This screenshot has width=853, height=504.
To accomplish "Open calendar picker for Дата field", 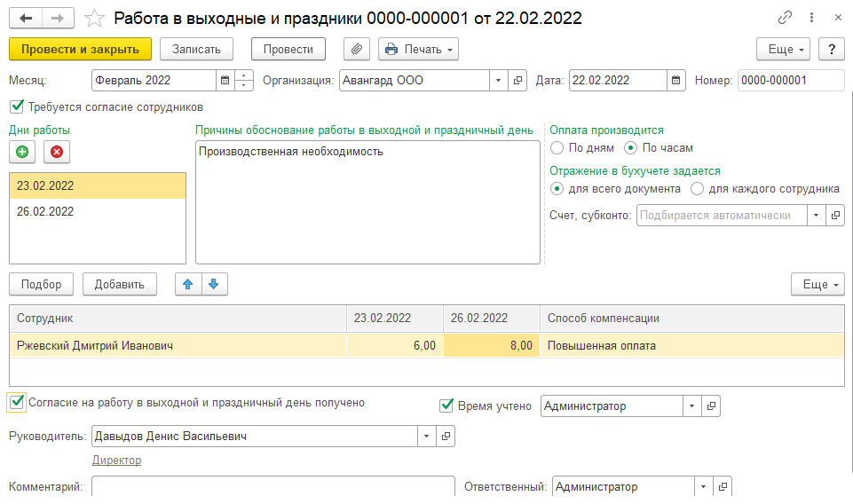I will pyautogui.click(x=676, y=80).
